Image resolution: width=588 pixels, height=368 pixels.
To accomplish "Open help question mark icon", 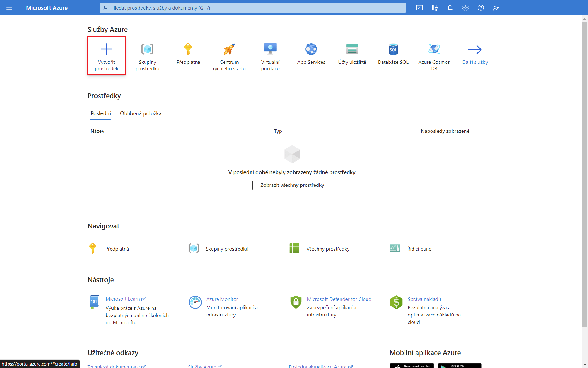I will 481,8.
